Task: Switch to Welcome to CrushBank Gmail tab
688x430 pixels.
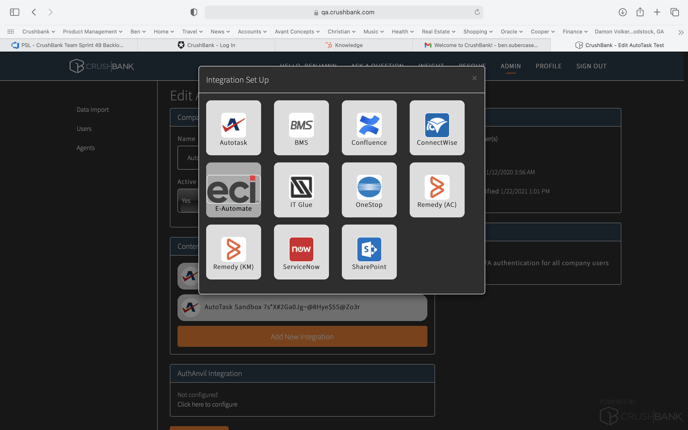Action: [481, 45]
